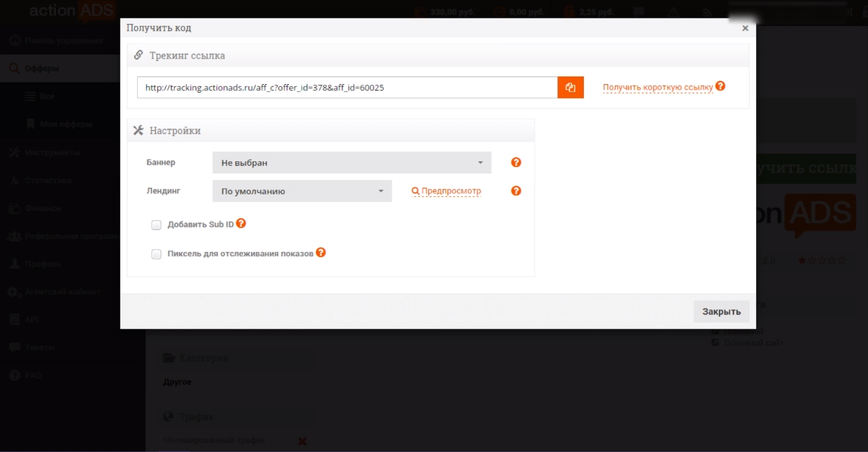The image size is (868, 452).
Task: Expand the Лендинг dropdown По умолчанию
Action: 302,191
